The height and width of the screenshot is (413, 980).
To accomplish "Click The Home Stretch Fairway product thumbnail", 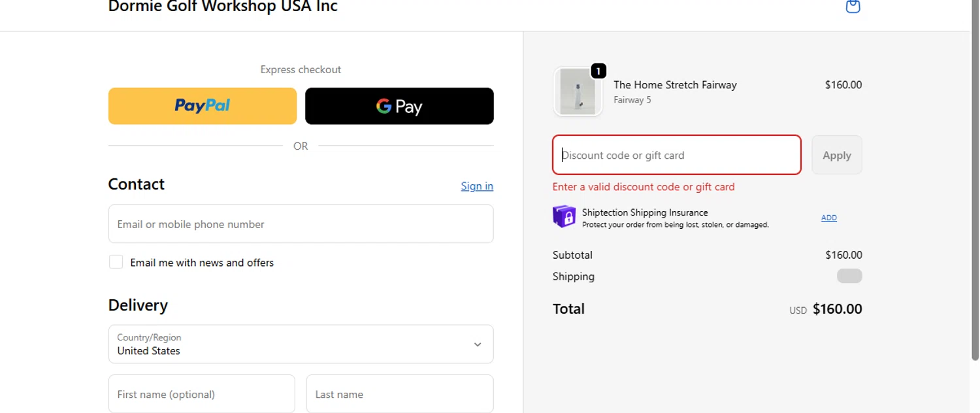I will click(x=578, y=92).
